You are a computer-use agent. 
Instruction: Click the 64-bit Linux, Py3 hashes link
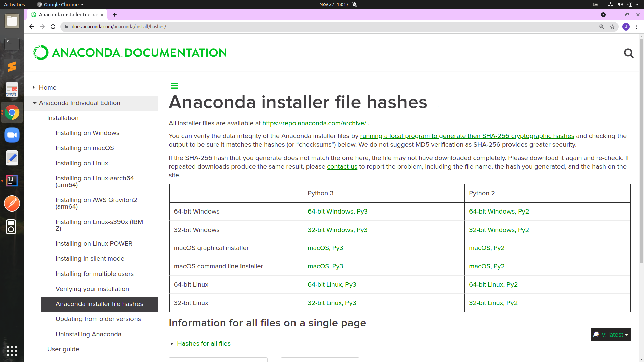click(x=332, y=285)
